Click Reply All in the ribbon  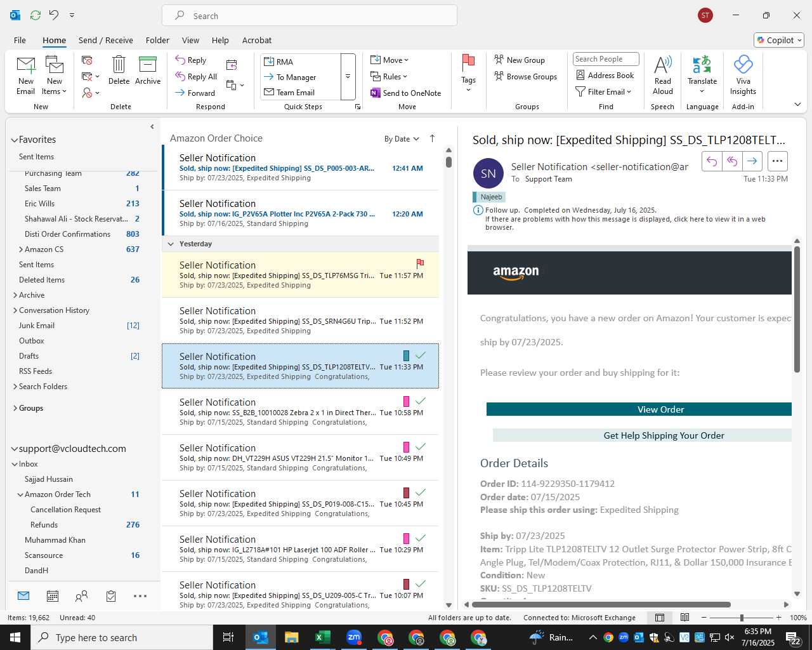(x=196, y=77)
